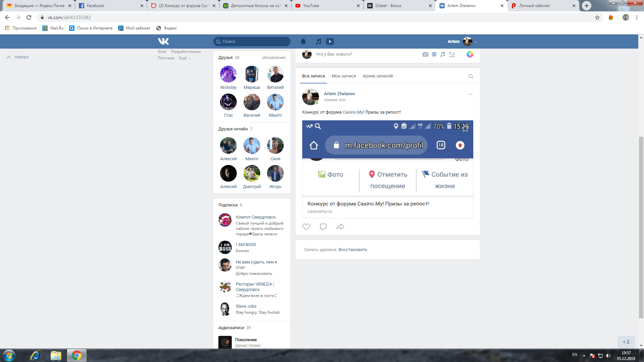Expand post options chevron on Artem's post

[x=470, y=94]
